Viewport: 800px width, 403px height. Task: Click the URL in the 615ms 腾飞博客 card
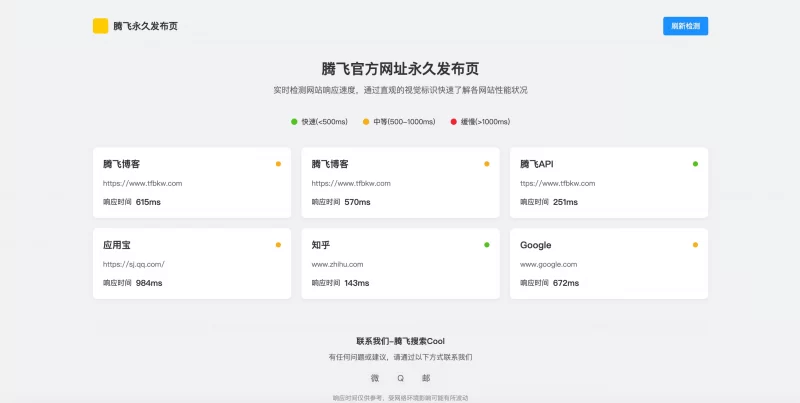click(x=142, y=183)
